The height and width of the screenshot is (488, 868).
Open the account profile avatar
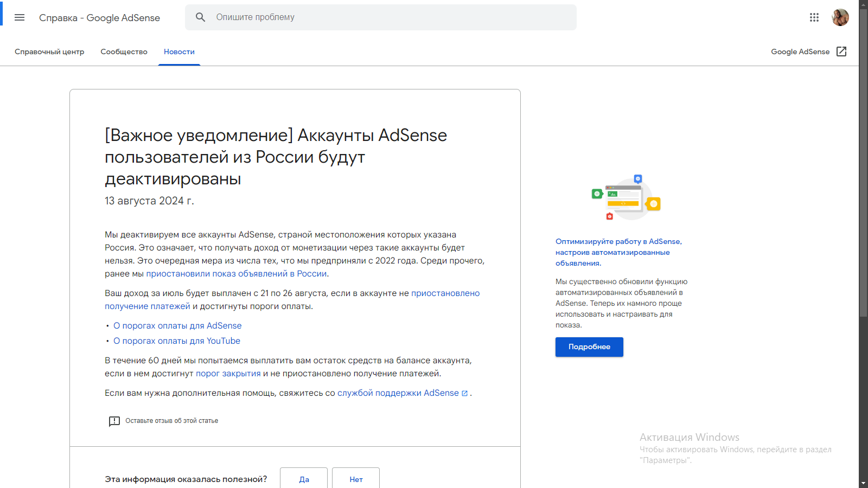840,17
